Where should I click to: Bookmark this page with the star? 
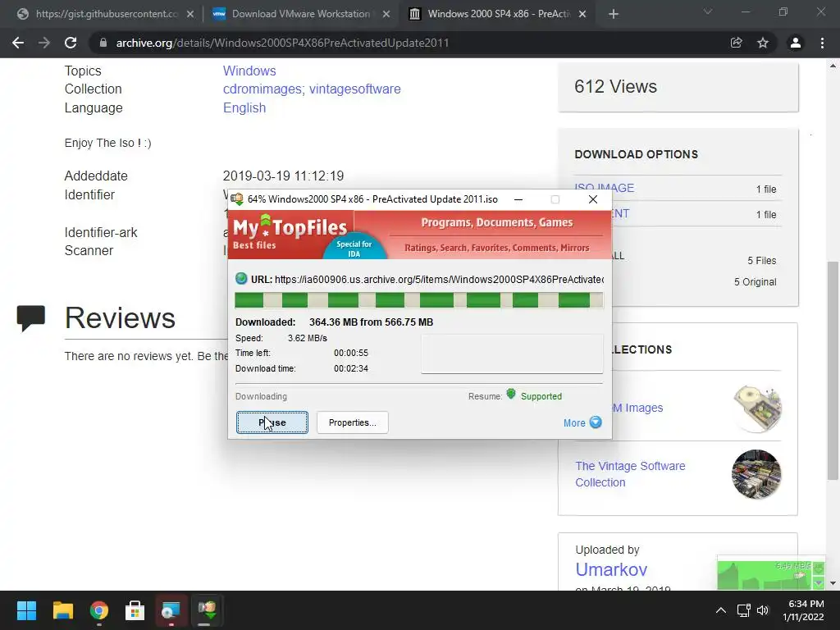[763, 43]
